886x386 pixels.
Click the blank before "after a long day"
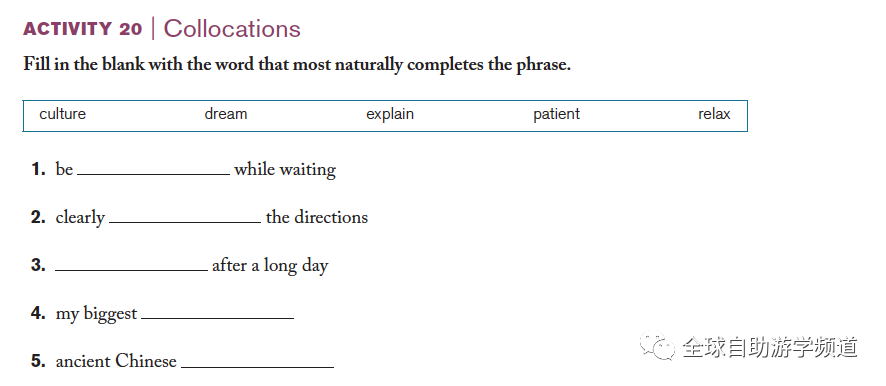coord(131,268)
